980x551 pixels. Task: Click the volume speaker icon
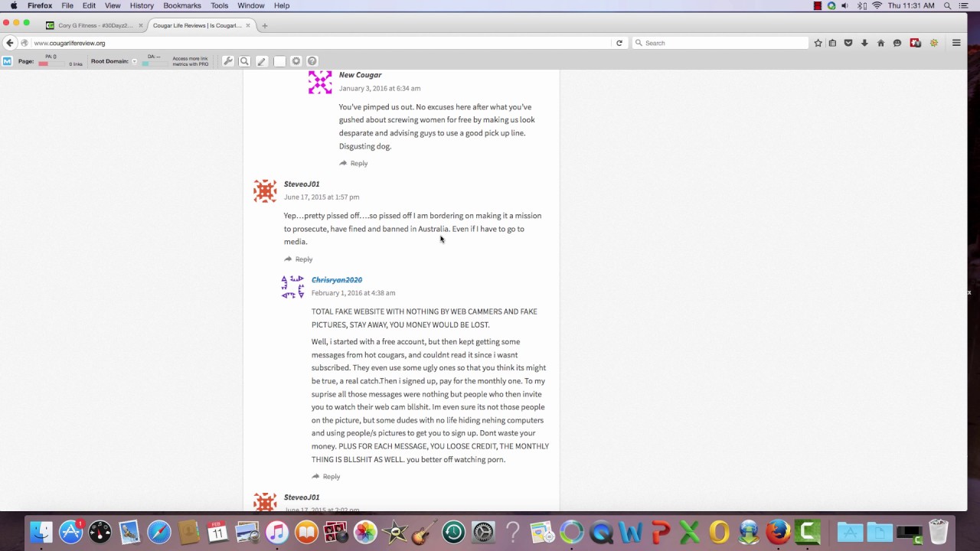pyautogui.click(x=845, y=5)
